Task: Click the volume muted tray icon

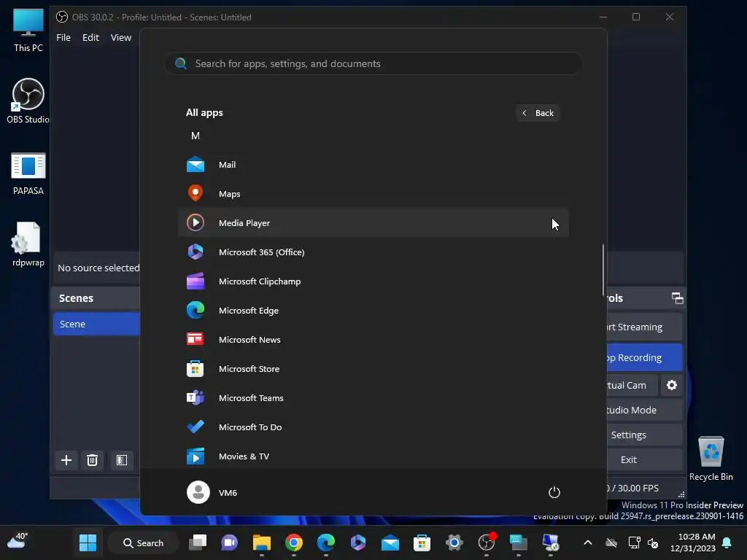Action: coord(653,542)
